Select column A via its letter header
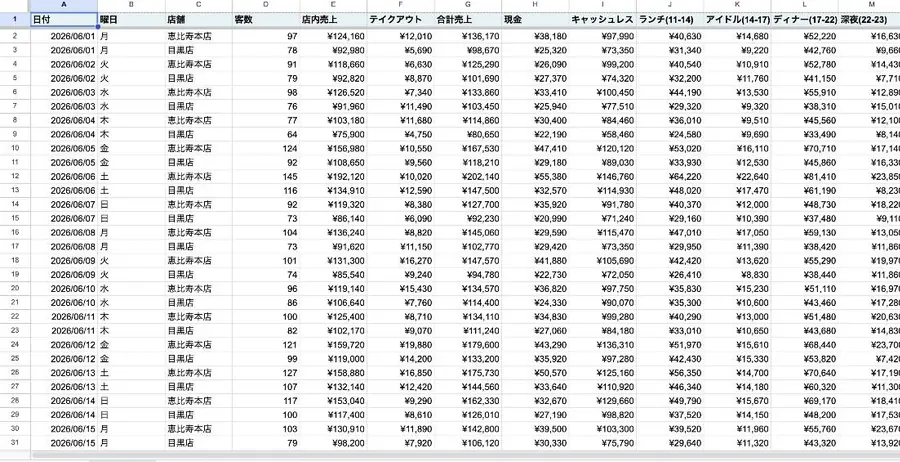 (x=64, y=5)
